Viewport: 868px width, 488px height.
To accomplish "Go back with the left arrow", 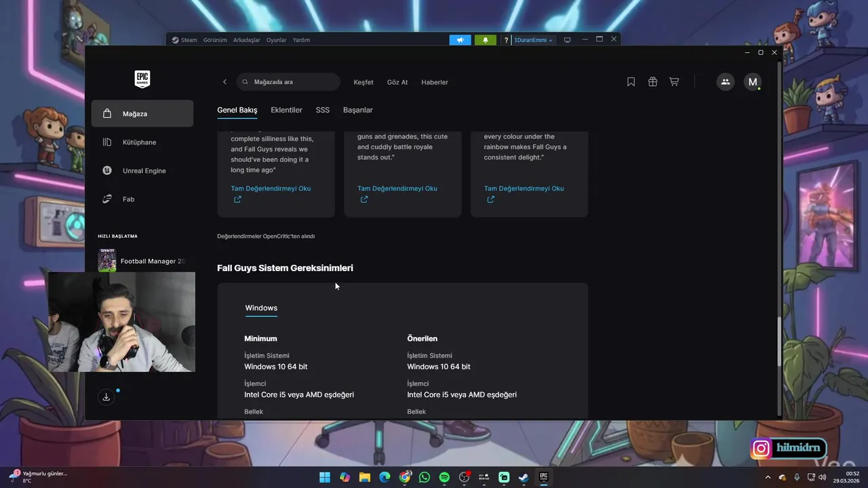I will 225,82.
